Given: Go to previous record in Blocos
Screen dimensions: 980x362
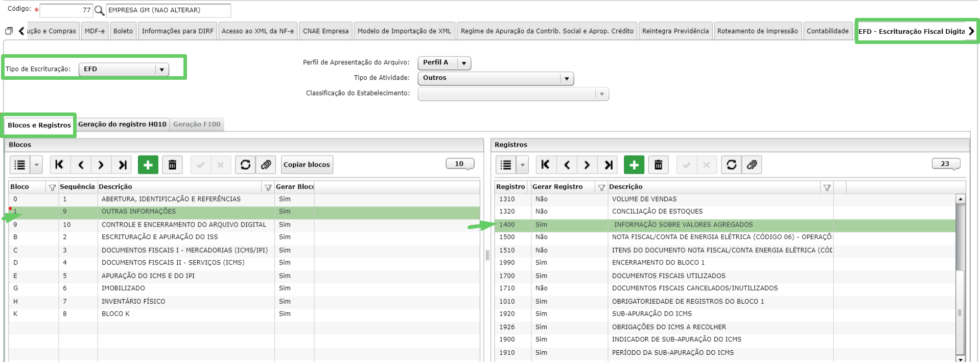Looking at the screenshot, I should (x=81, y=165).
